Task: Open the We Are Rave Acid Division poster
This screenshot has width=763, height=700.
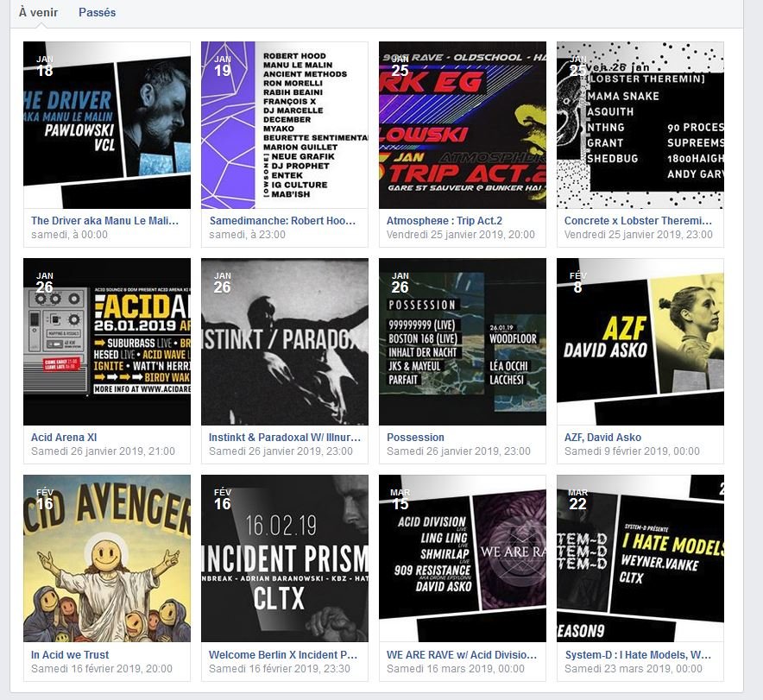Action: coord(463,558)
